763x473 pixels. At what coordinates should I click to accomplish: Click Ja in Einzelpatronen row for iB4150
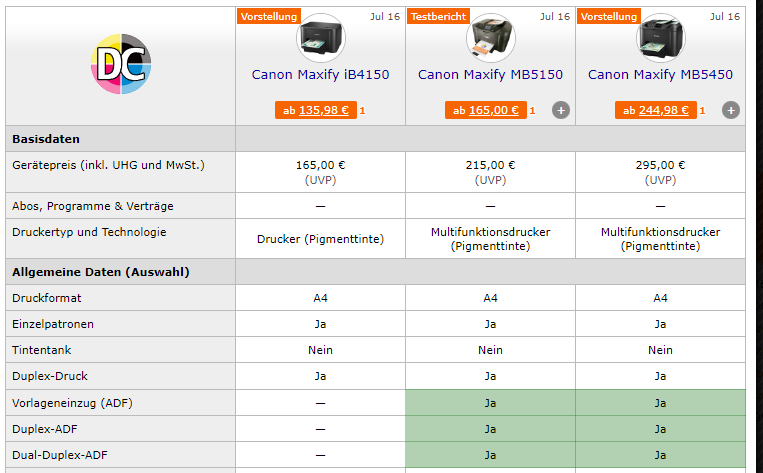(x=320, y=324)
